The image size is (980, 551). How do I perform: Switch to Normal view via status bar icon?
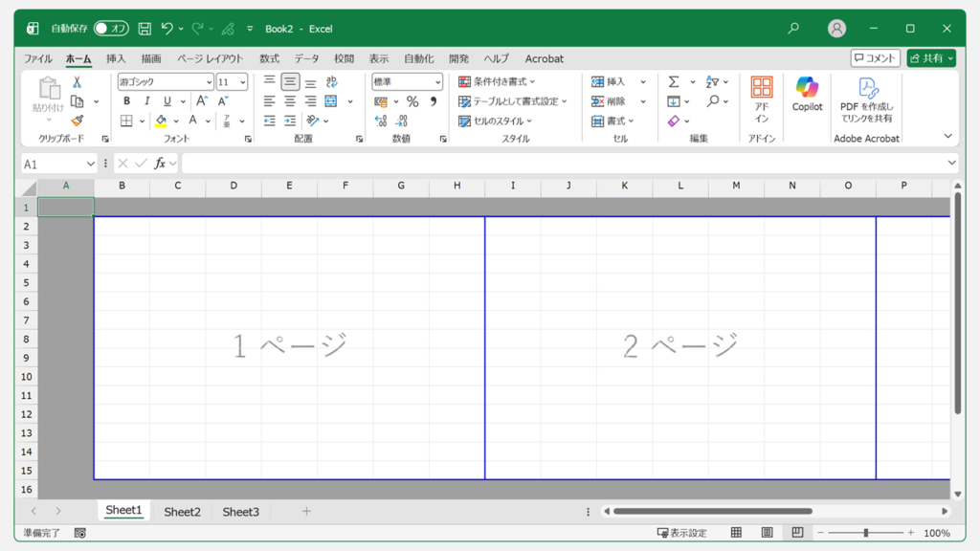pyautogui.click(x=735, y=532)
